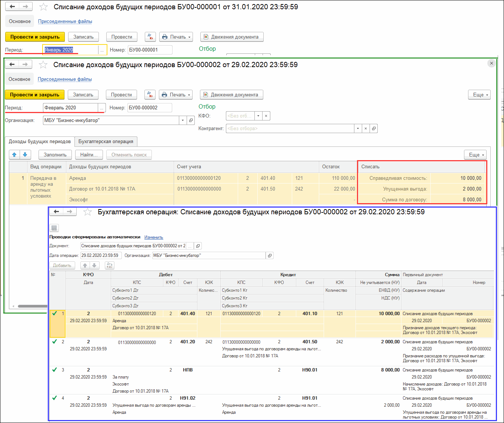Viewport: 504px width, 423px height.
Task: Go forward in the January БУ00-000001 document window
Action: [x=25, y=7]
